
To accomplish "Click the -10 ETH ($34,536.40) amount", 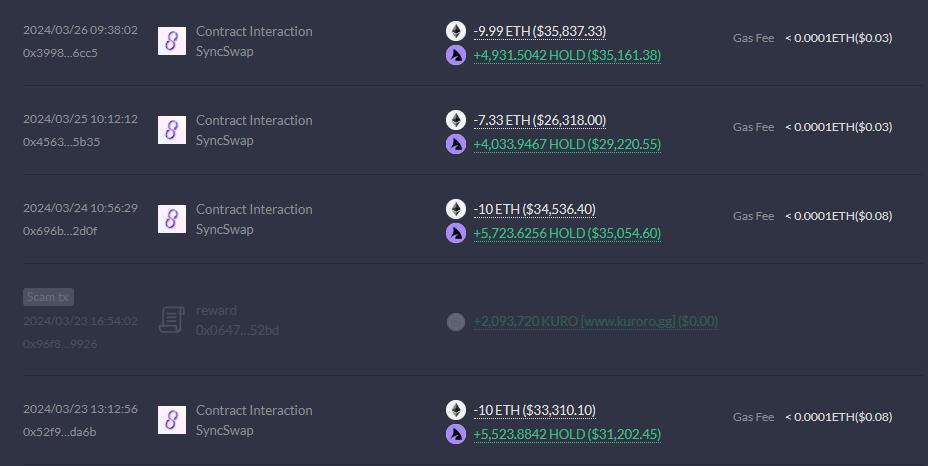I will pos(534,209).
